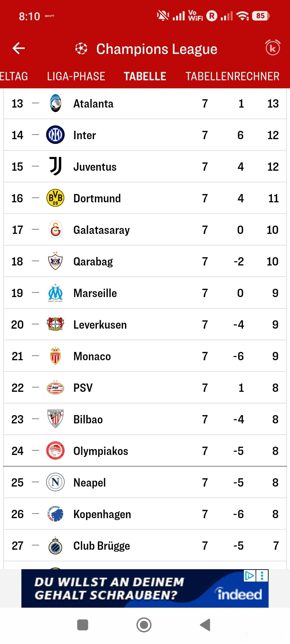Screen dimensions: 290x644
Task: Tap the back arrow in the header
Action: pyautogui.click(x=19, y=48)
